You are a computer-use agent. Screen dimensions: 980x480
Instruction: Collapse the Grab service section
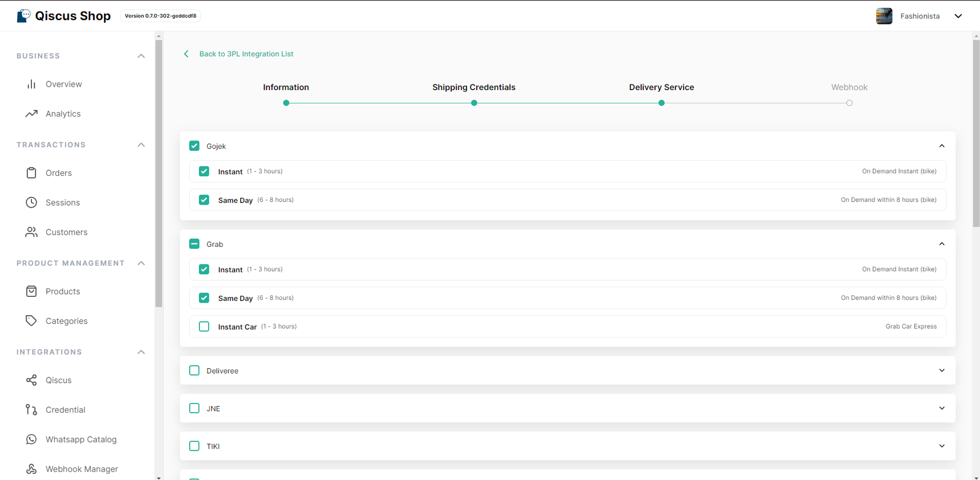coord(942,244)
